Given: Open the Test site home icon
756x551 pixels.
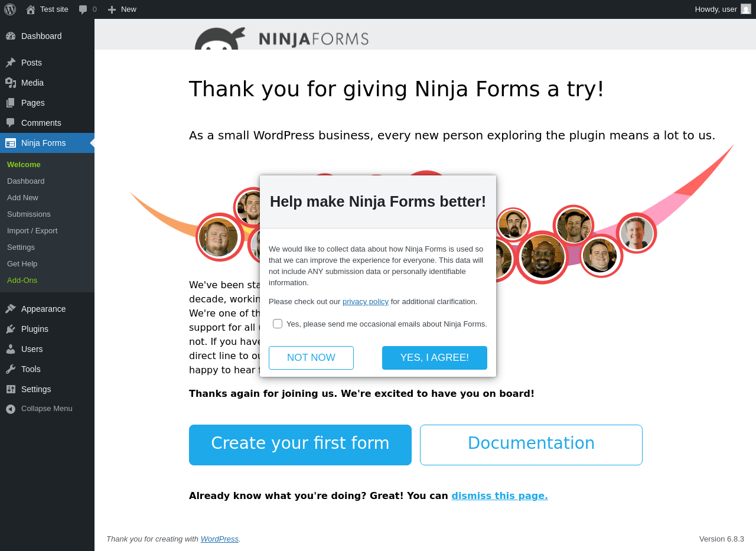Looking at the screenshot, I should click(x=31, y=9).
